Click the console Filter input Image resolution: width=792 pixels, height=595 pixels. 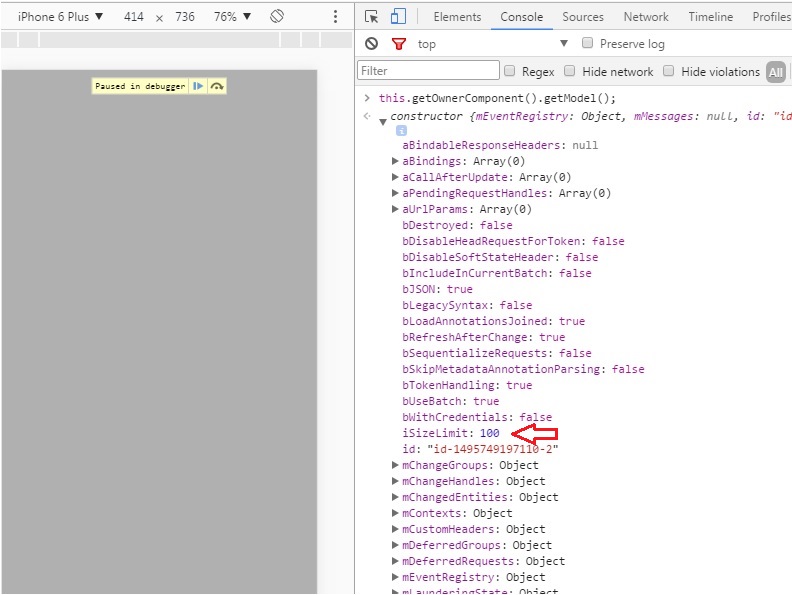(x=428, y=70)
